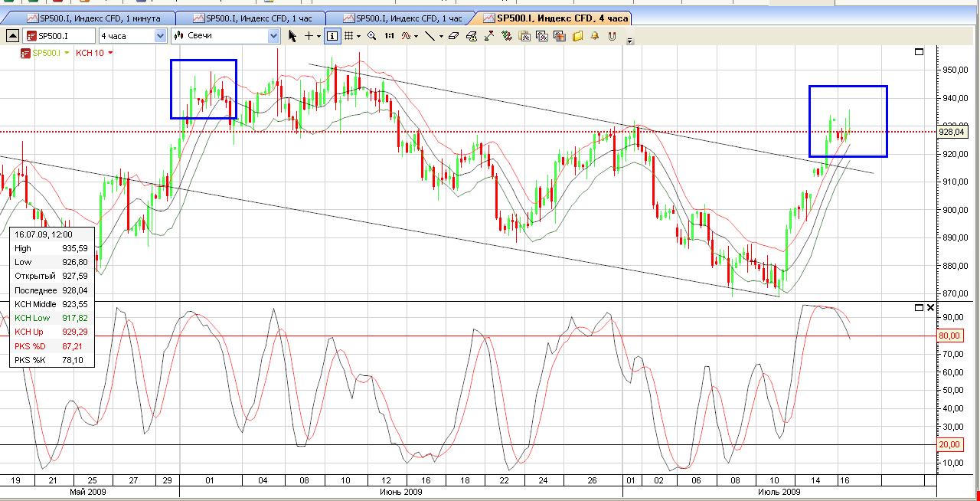980x501 pixels.
Task: Toggle the data info window button
Action: (332, 36)
